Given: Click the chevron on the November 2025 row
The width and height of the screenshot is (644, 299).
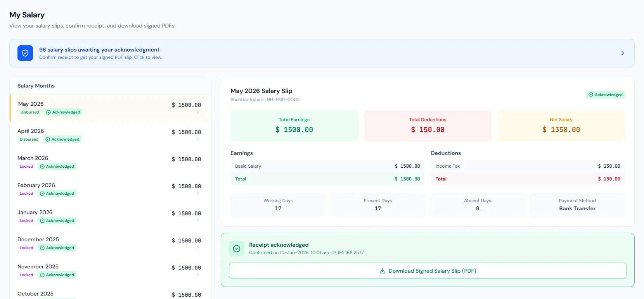Looking at the screenshot, I should (198, 275).
